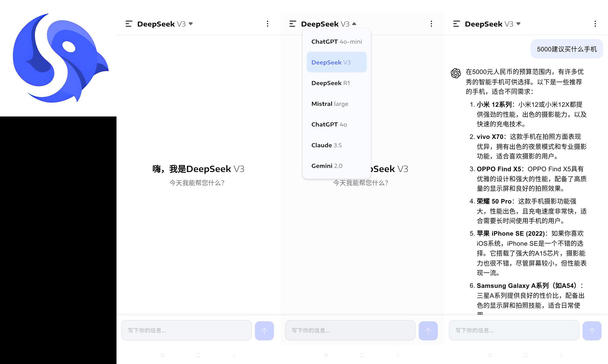Select DeepSeek R1 from model list
Viewport: 608px width, 364px height.
[x=336, y=83]
